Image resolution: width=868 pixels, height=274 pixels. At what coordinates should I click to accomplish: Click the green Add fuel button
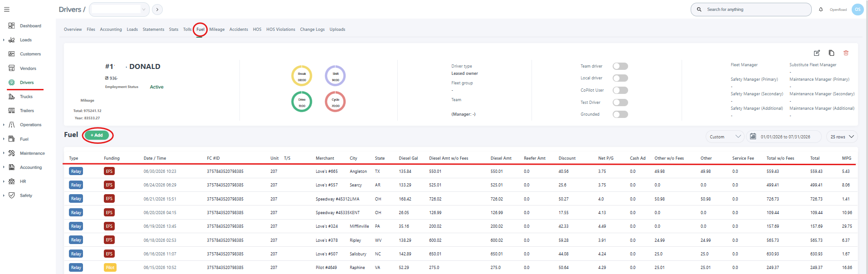click(x=97, y=135)
